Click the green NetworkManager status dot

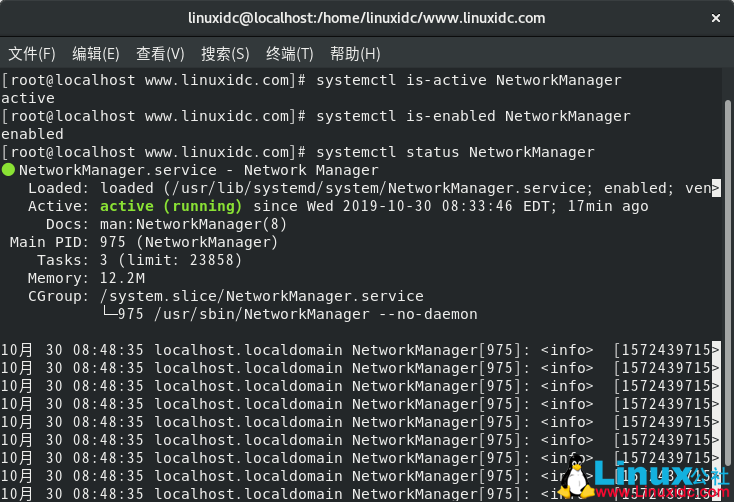click(8, 170)
